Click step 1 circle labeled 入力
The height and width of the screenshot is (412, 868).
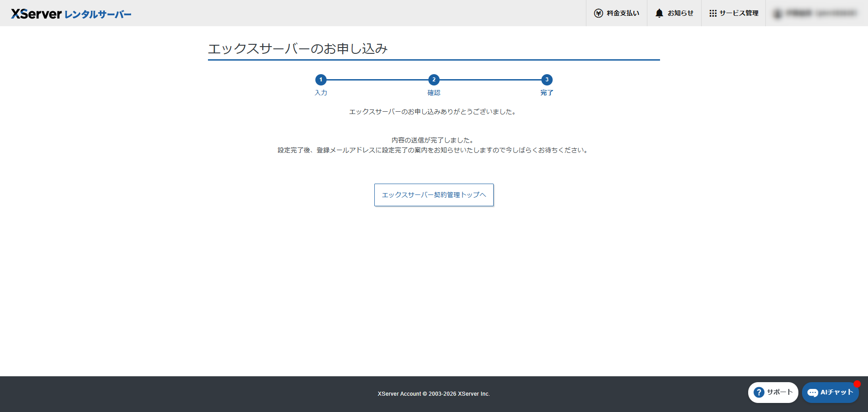coord(321,80)
